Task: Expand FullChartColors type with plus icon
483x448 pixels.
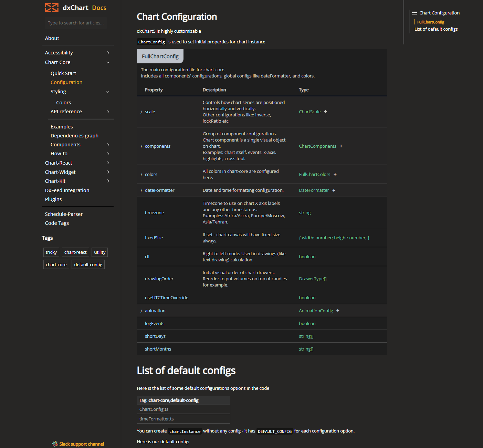Action: coord(335,174)
